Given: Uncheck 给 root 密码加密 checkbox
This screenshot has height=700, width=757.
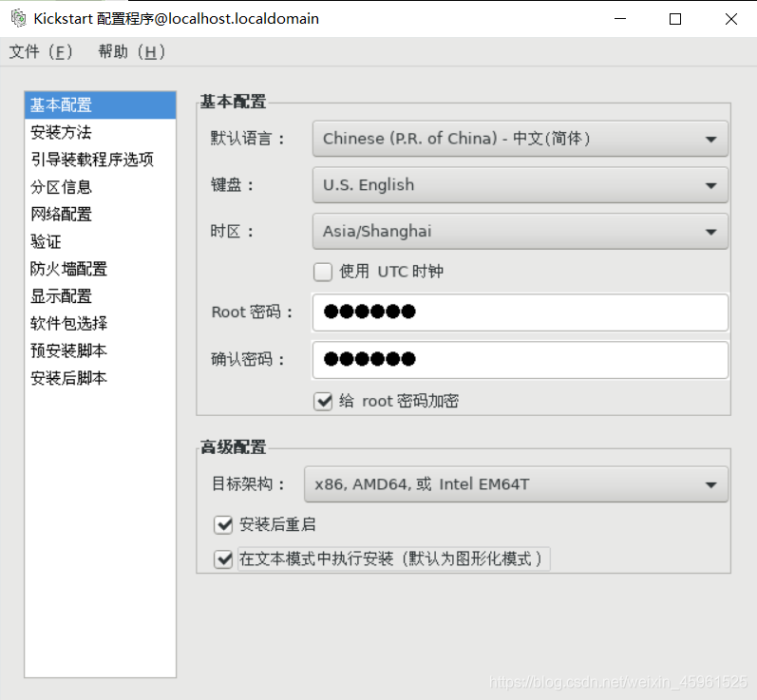Looking at the screenshot, I should (x=323, y=401).
